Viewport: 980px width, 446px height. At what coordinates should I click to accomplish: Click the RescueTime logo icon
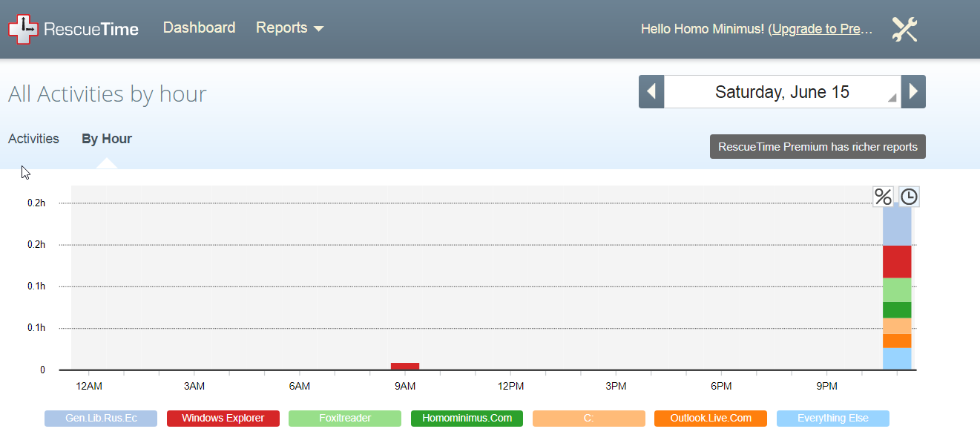(22, 29)
